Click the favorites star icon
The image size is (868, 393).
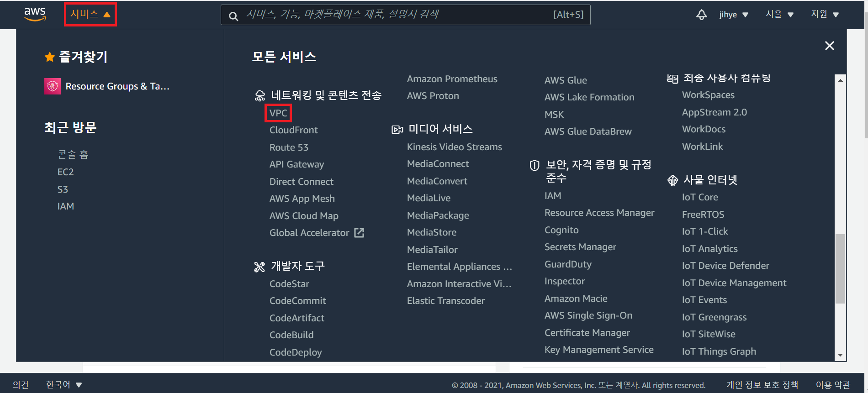coord(49,57)
